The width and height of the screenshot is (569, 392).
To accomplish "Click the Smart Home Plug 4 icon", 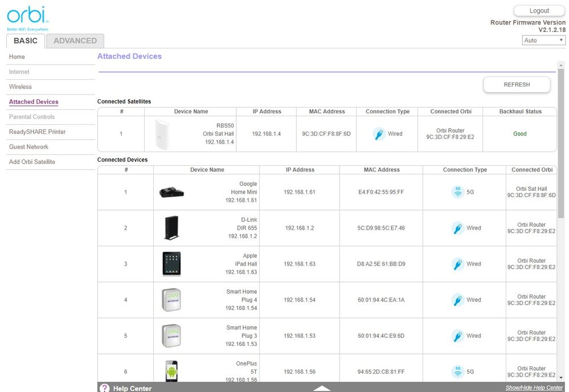I will point(171,300).
